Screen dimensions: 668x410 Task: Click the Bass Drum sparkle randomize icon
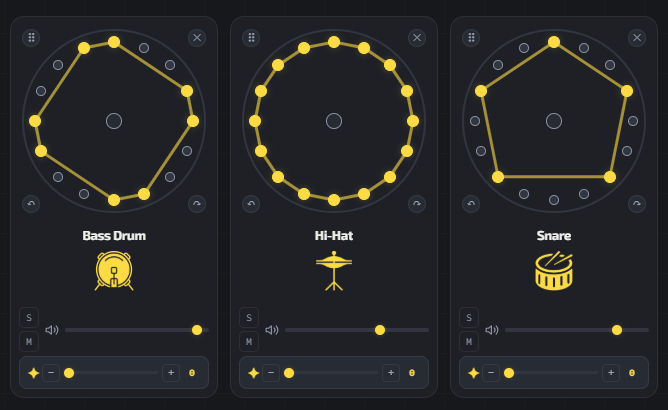pyautogui.click(x=34, y=373)
